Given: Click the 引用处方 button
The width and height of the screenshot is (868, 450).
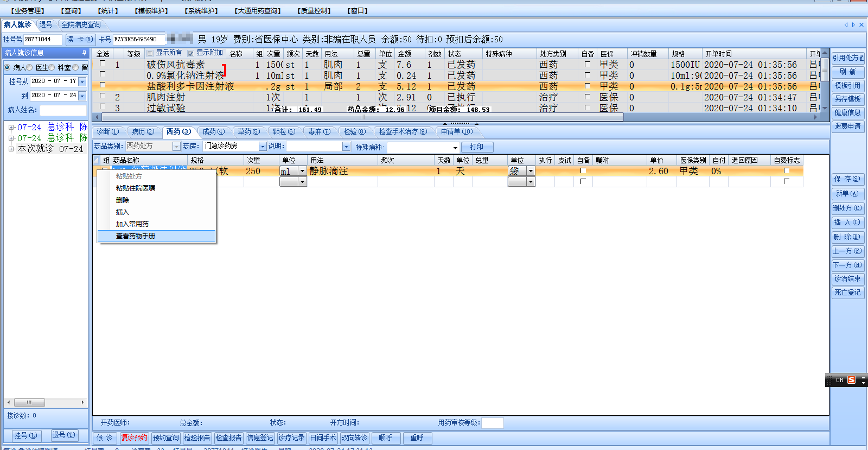Looking at the screenshot, I should point(847,58).
